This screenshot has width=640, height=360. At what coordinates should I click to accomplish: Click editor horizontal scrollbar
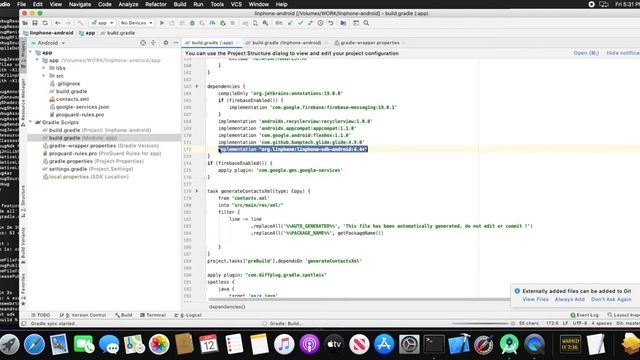point(359,300)
